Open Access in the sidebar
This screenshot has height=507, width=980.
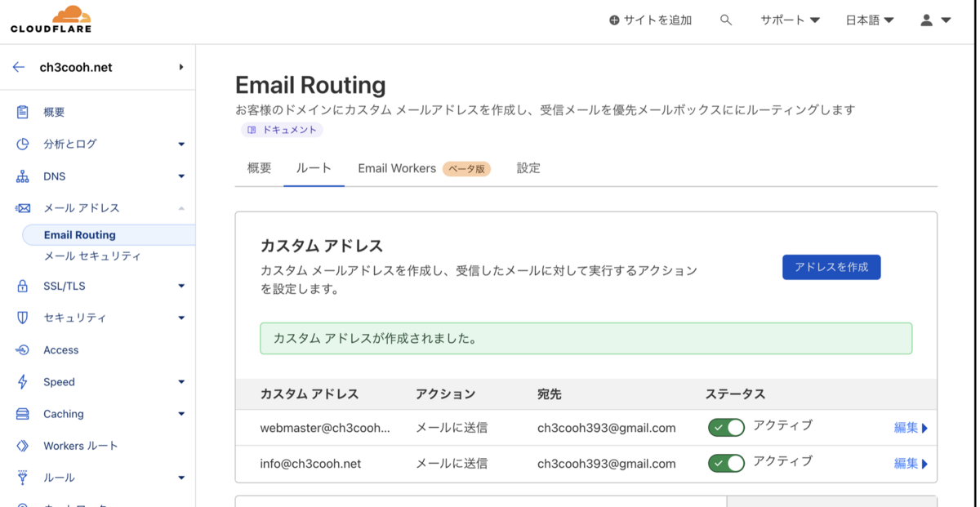coord(61,350)
